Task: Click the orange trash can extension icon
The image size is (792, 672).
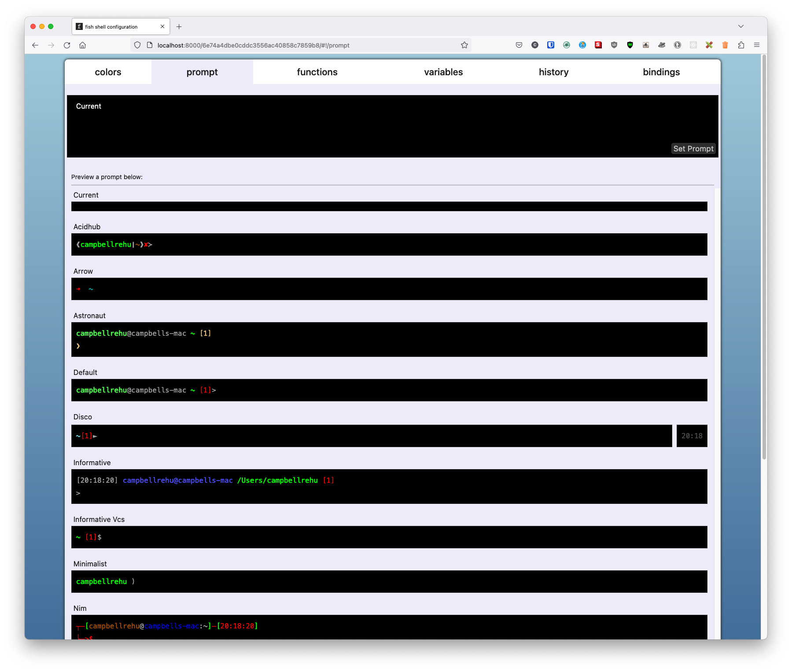Action: 725,45
